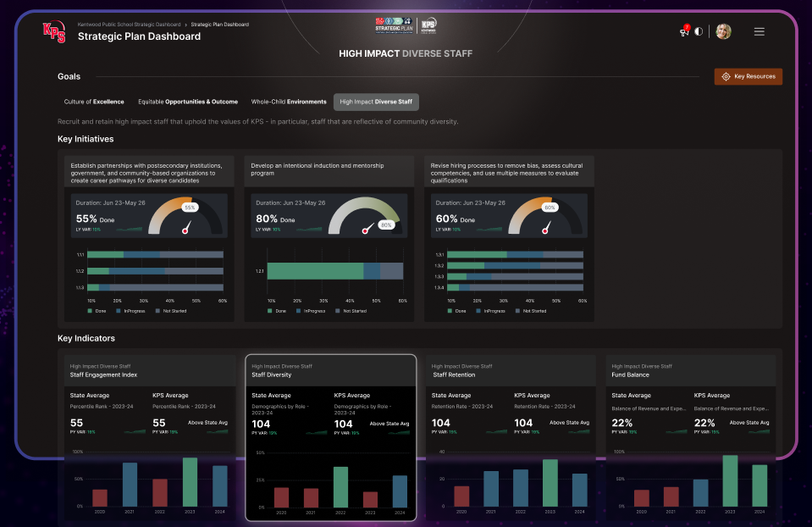
Task: Click the 55% gauge in the partnerships initiative
Action: pyautogui.click(x=185, y=217)
